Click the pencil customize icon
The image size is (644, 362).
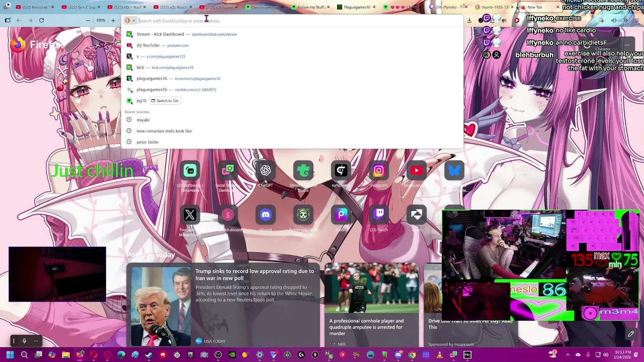pos(631,334)
